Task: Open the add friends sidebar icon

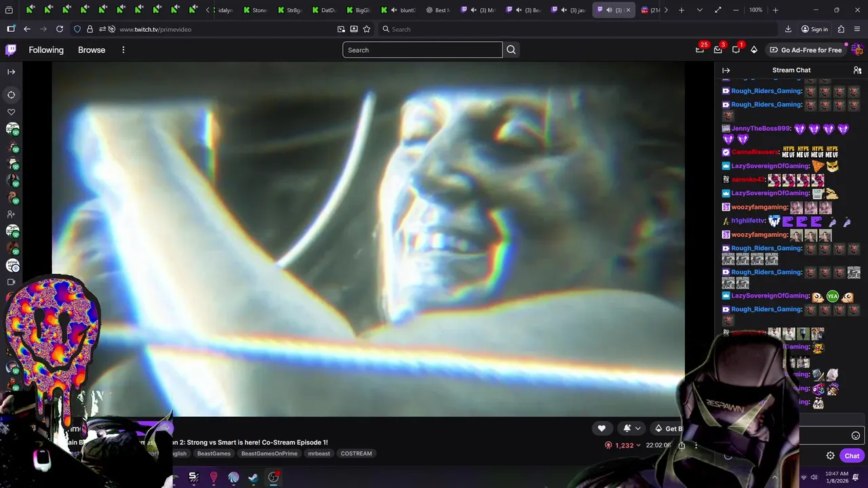Action: click(12, 214)
